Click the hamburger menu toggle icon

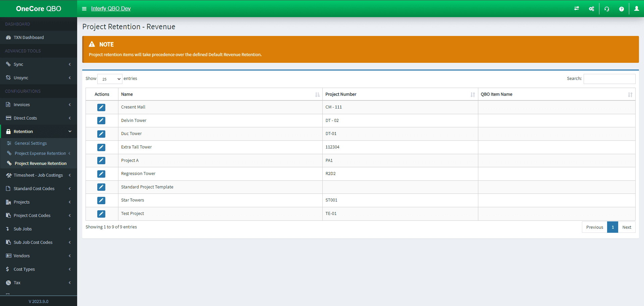click(x=84, y=9)
